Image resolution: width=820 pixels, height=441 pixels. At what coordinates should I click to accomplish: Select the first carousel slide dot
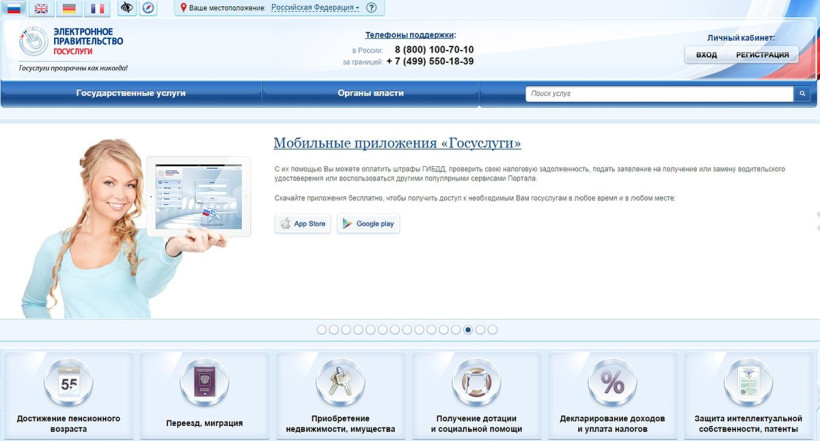click(x=322, y=329)
